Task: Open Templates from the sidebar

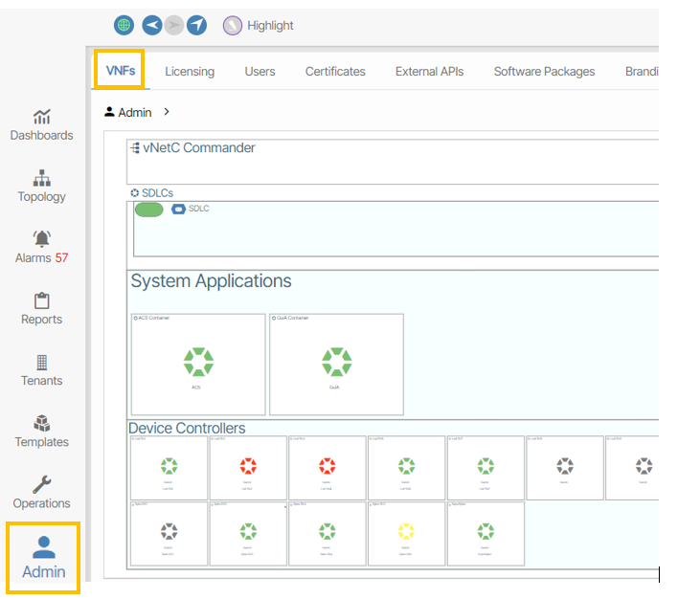Action: (x=41, y=431)
